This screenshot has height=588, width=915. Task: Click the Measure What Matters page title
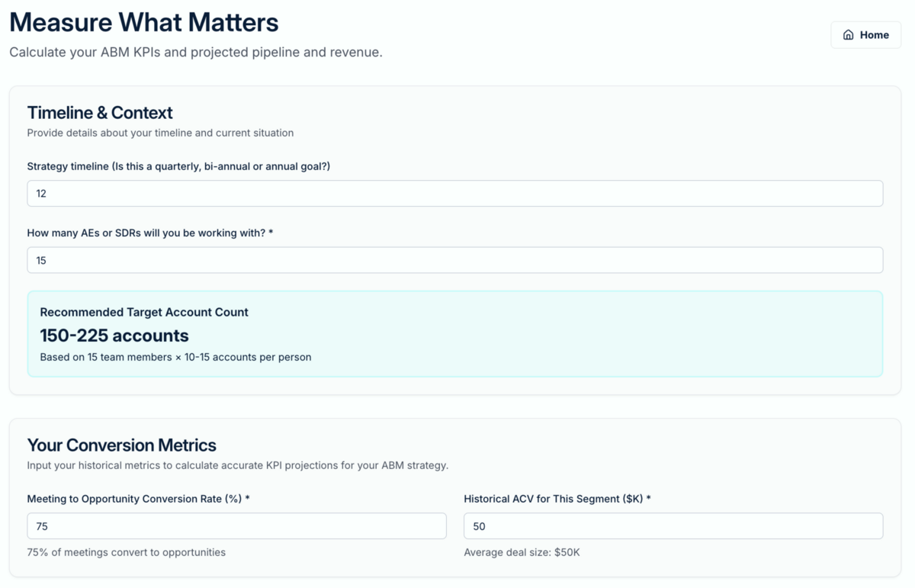point(144,22)
